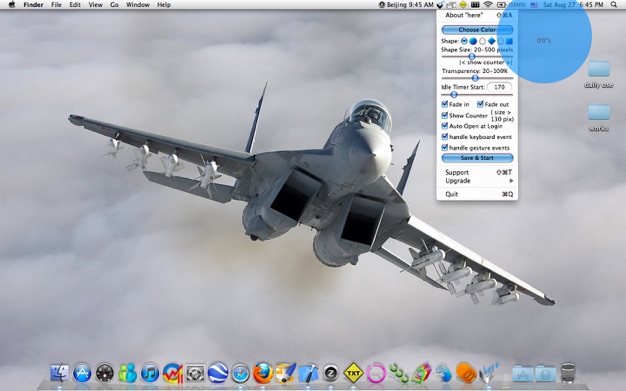This screenshot has height=391, width=626.
Task: Select the blue diamond shape option
Action: point(491,41)
